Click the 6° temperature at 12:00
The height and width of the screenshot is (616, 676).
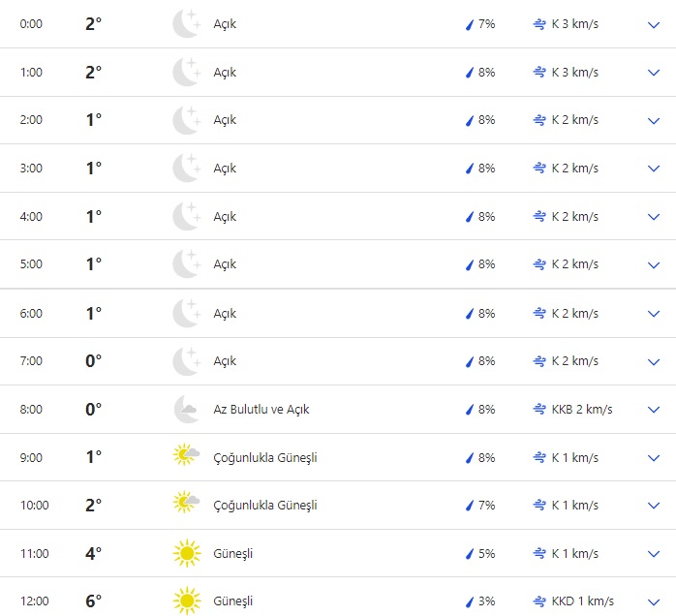93,601
